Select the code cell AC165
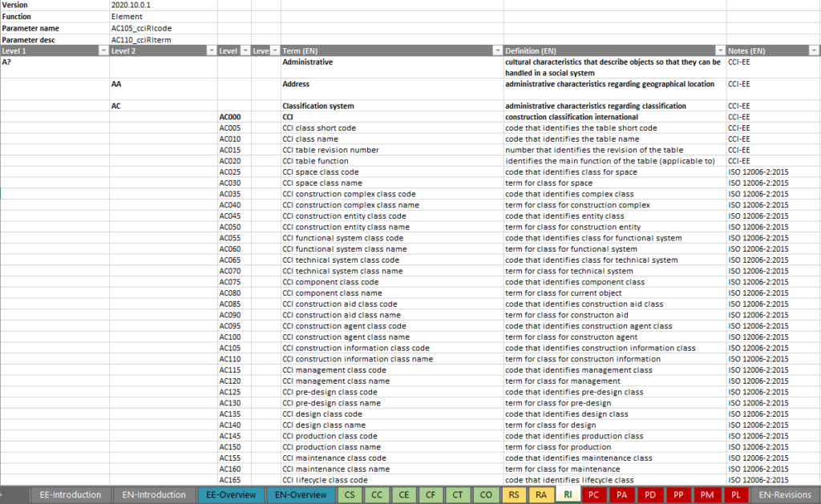Image resolution: width=821 pixels, height=504 pixels. pos(234,480)
